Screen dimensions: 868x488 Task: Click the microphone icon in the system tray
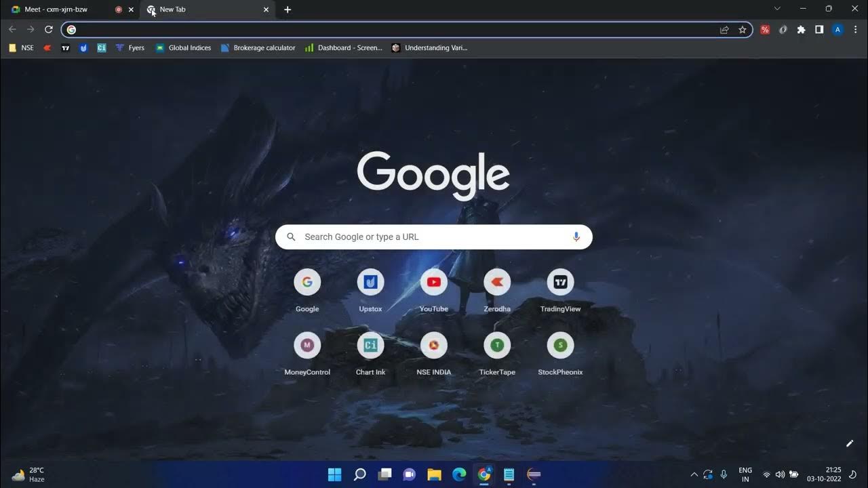(724, 474)
